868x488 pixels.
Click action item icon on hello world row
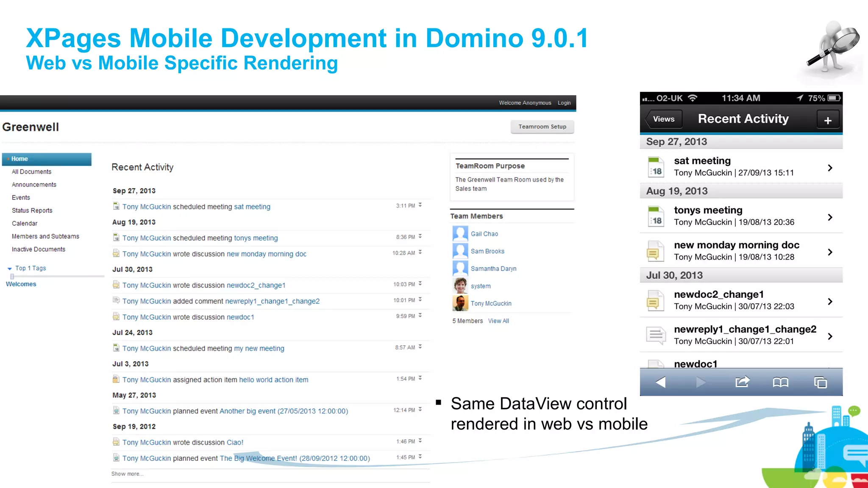point(116,380)
